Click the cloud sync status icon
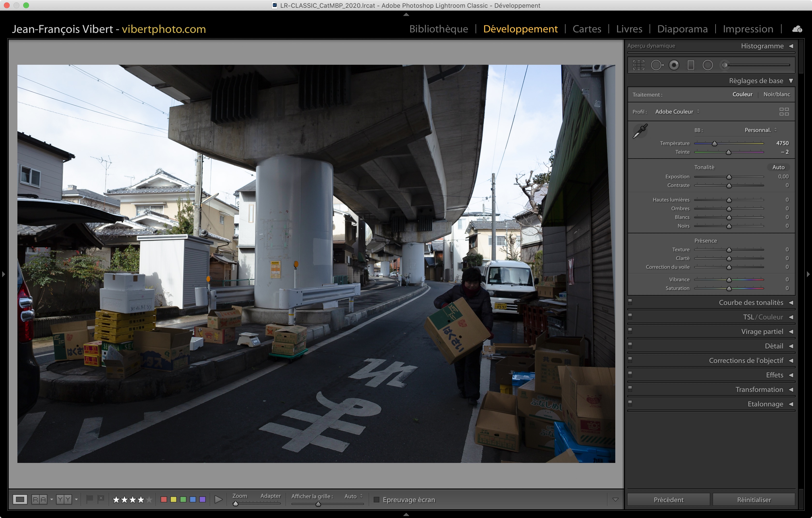 coord(797,29)
